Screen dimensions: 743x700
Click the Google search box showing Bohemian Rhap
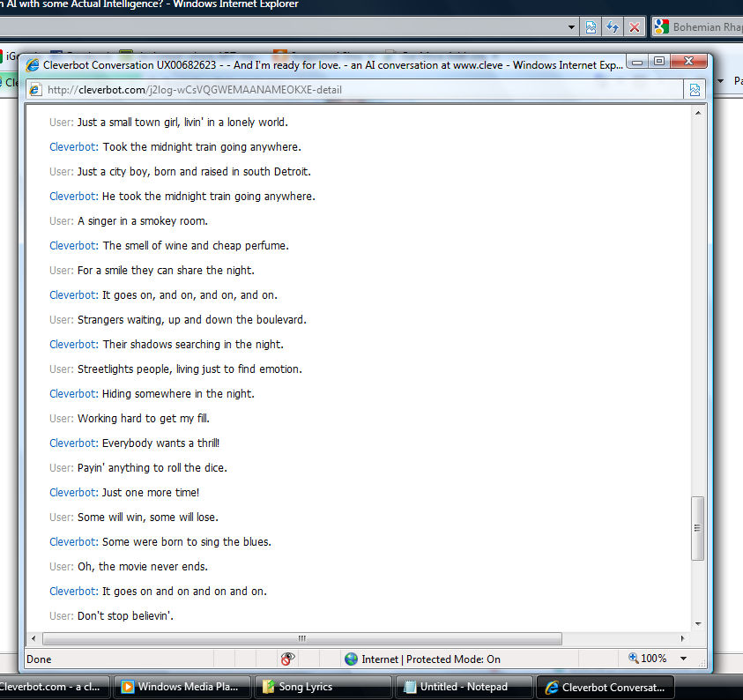(708, 27)
